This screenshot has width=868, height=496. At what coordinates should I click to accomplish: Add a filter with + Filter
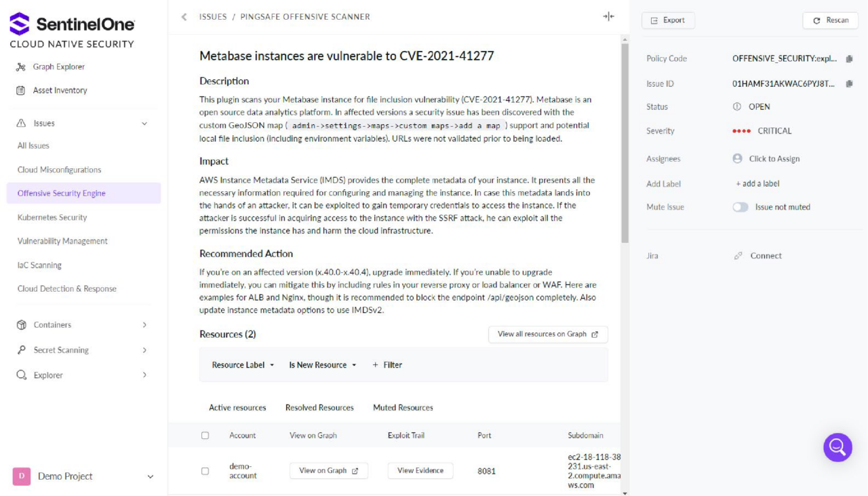(387, 365)
